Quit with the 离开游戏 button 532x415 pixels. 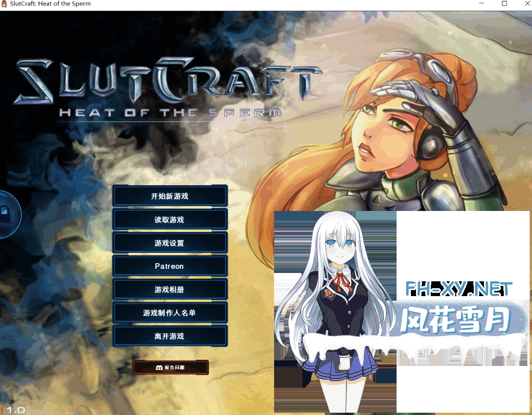[170, 336]
